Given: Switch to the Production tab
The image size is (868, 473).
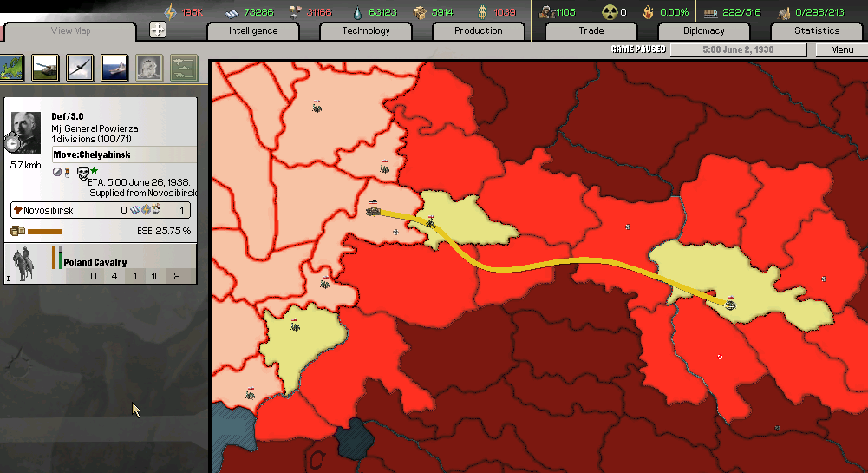Looking at the screenshot, I should [x=478, y=31].
